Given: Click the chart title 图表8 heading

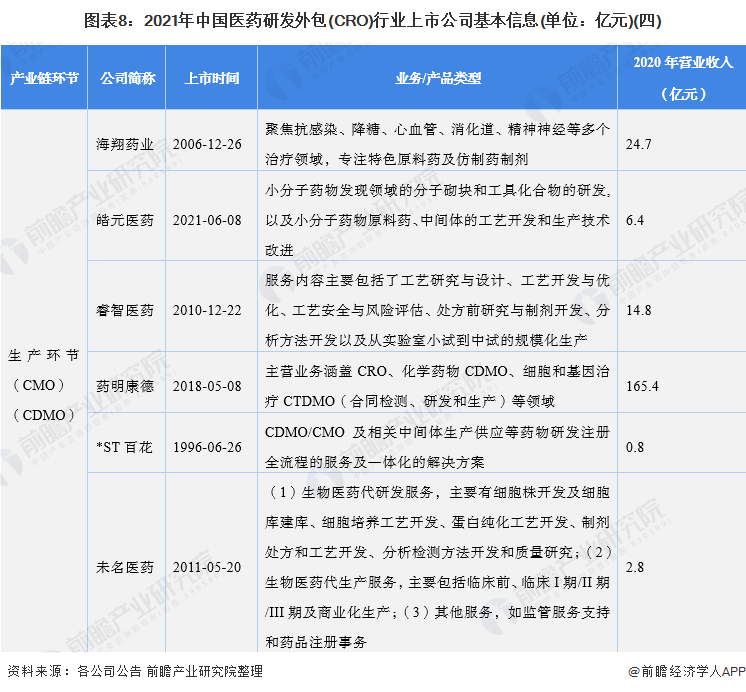Looking at the screenshot, I should tap(373, 20).
